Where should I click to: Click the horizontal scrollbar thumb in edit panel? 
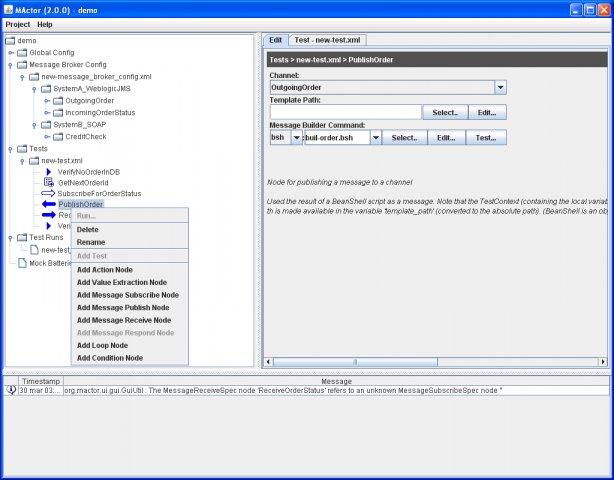[x=355, y=362]
